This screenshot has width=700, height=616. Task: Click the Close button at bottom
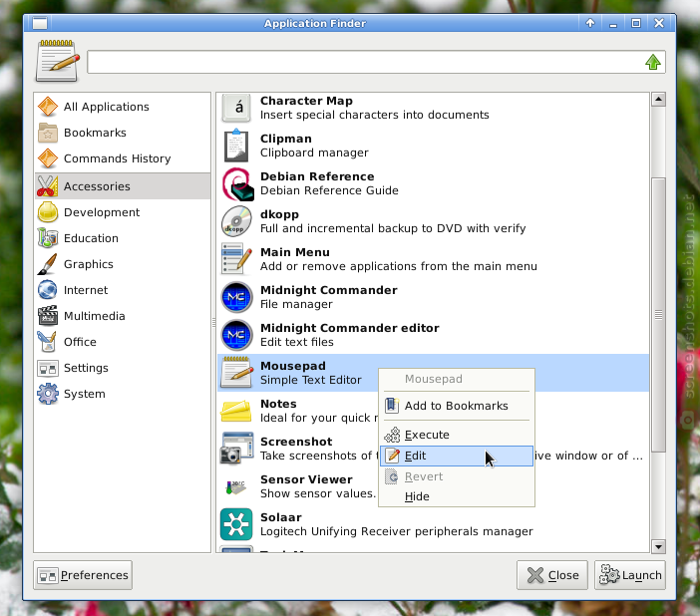(552, 575)
